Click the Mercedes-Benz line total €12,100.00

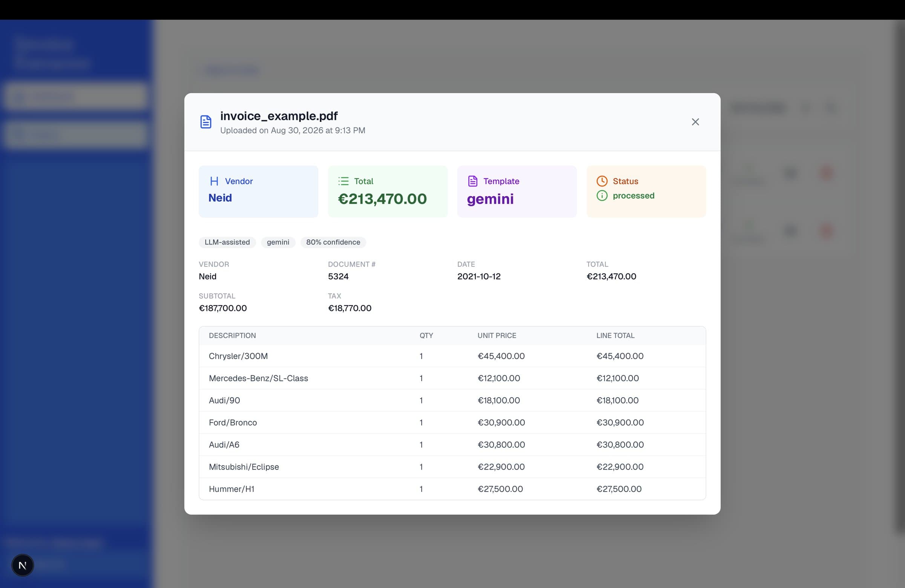coord(618,378)
